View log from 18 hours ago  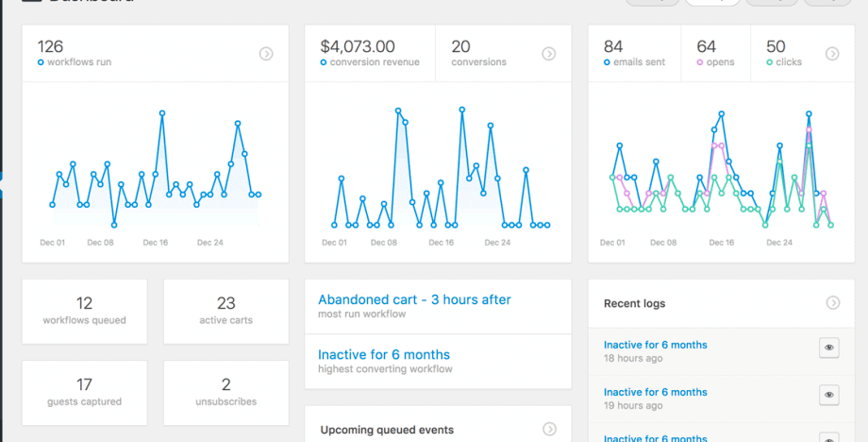coord(828,348)
